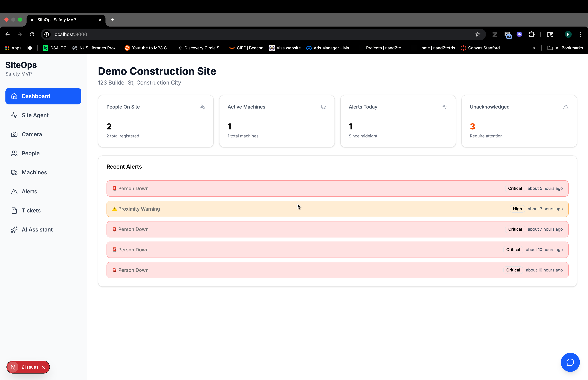Image resolution: width=588 pixels, height=380 pixels.
Task: Click the AI Assistant sparkles icon
Action: pos(14,229)
